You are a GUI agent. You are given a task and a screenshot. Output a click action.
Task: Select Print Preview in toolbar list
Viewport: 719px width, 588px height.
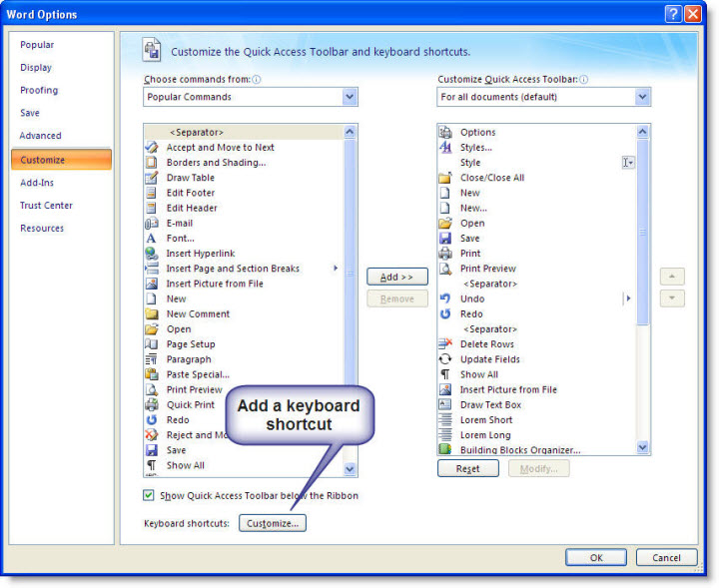pos(537,269)
